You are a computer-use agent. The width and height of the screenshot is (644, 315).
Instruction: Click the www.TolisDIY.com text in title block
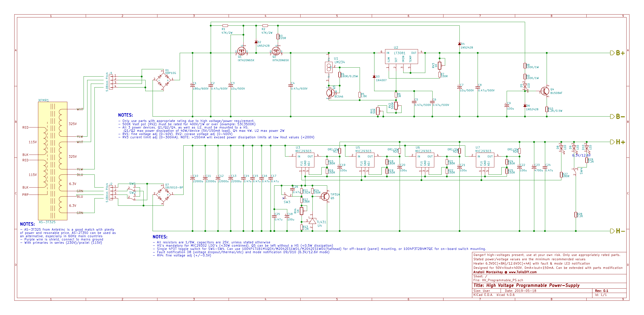pos(522,272)
